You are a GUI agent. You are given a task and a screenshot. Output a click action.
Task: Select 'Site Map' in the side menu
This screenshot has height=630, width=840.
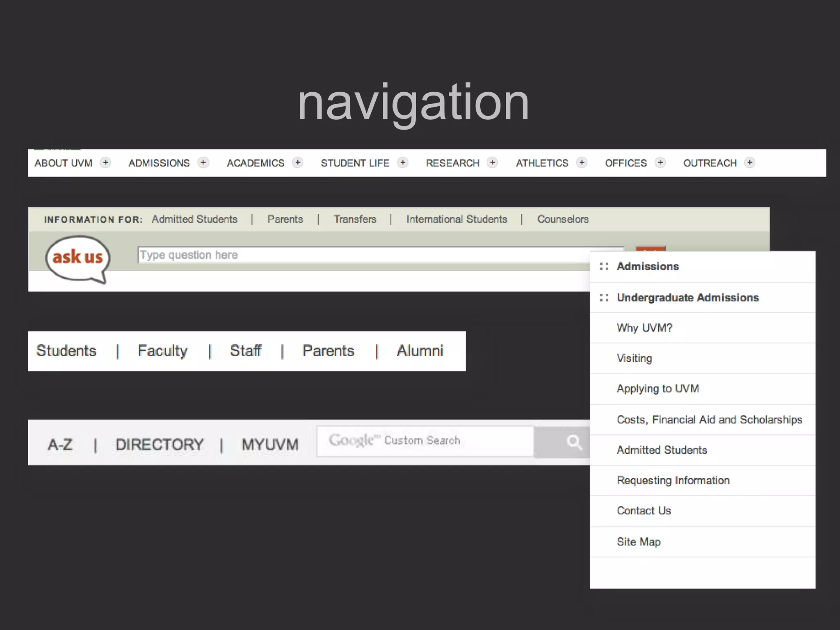(x=638, y=542)
